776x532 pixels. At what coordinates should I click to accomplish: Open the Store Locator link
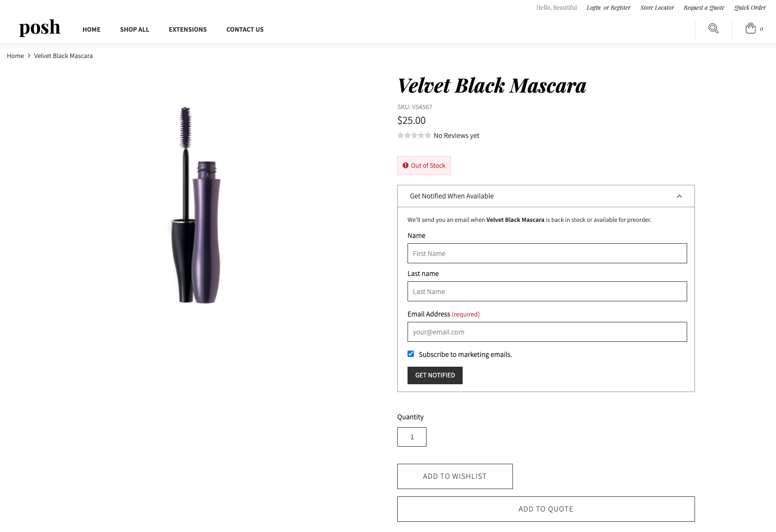[657, 8]
